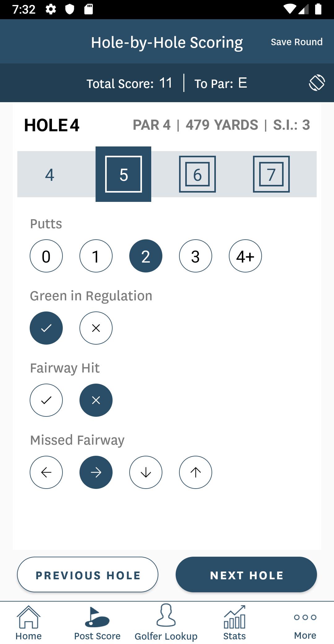Select 4+ putts option
This screenshot has height=644, width=334.
click(245, 256)
